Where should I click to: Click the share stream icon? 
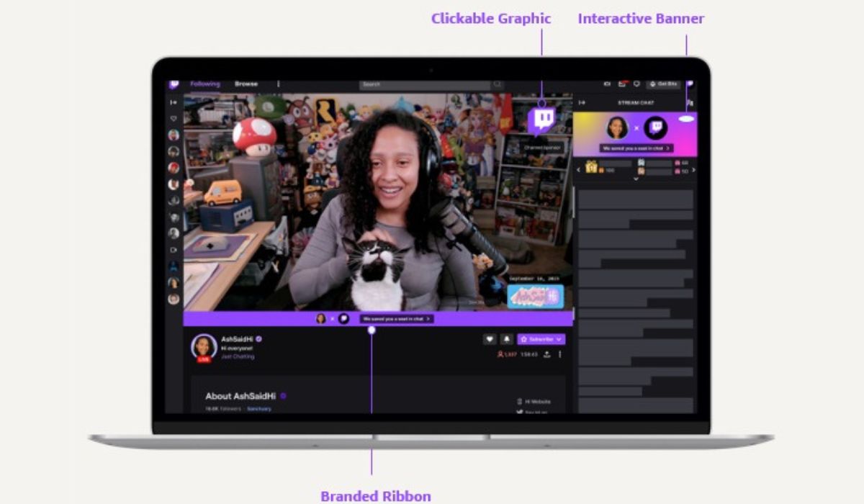(546, 354)
